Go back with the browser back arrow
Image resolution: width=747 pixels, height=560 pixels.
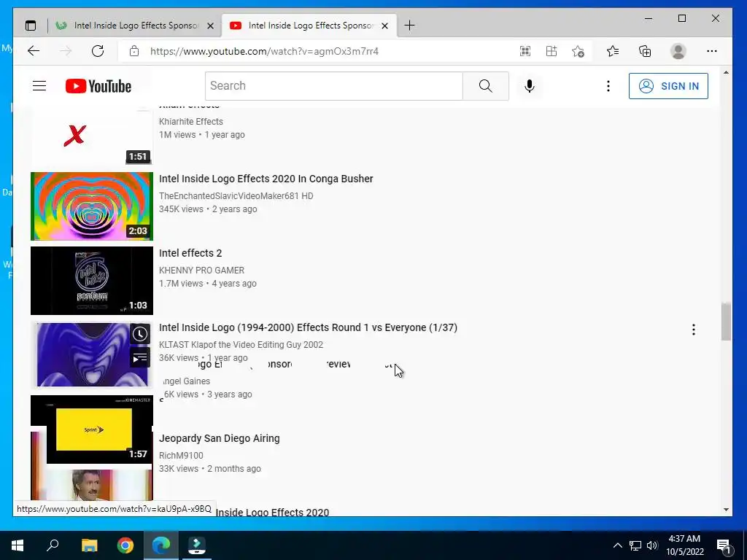(x=34, y=51)
